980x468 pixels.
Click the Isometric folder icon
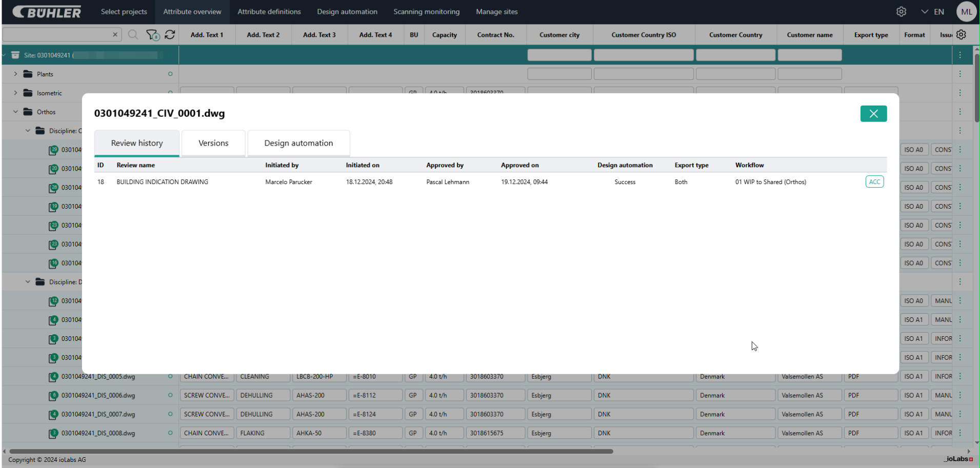(28, 93)
